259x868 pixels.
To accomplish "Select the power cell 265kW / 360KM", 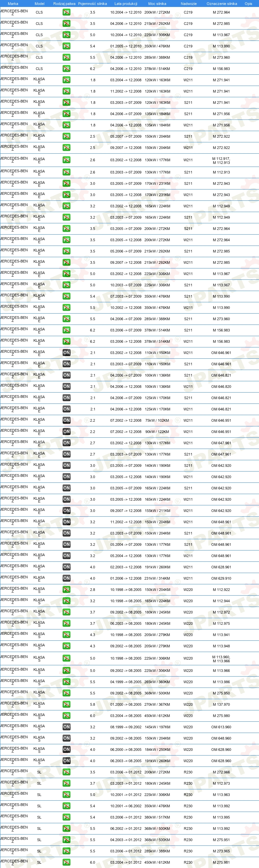I will point(157,682).
